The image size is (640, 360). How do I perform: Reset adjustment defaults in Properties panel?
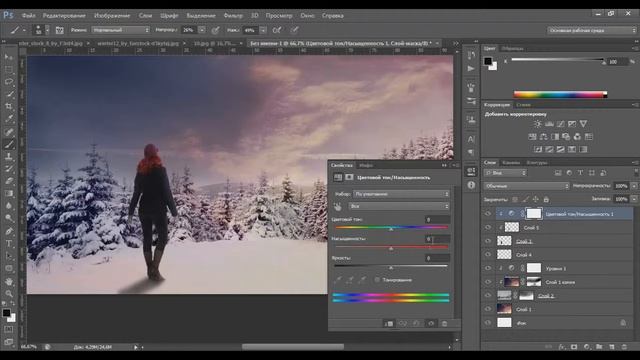pyautogui.click(x=416, y=324)
